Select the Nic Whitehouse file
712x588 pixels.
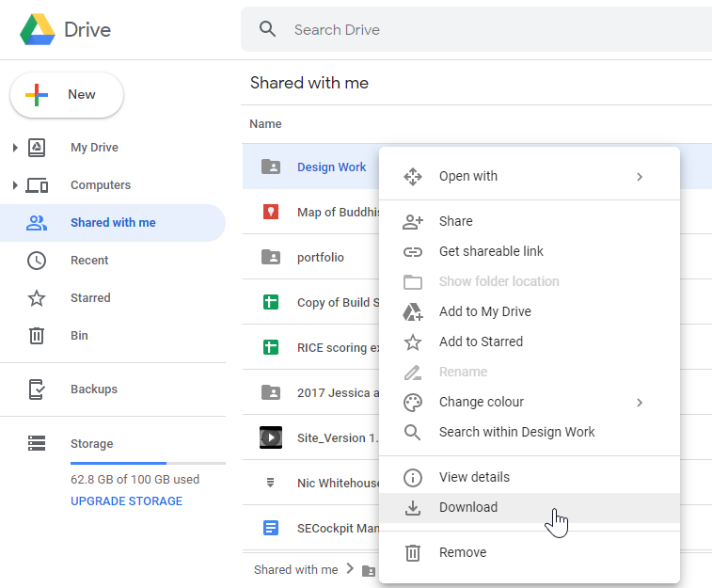[x=338, y=483]
